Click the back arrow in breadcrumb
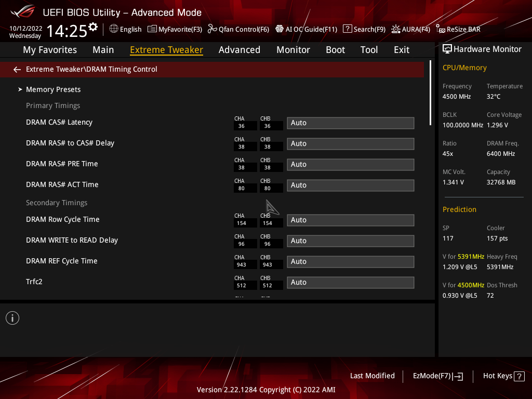Screen dimensions: 532x399 [x=17, y=70]
